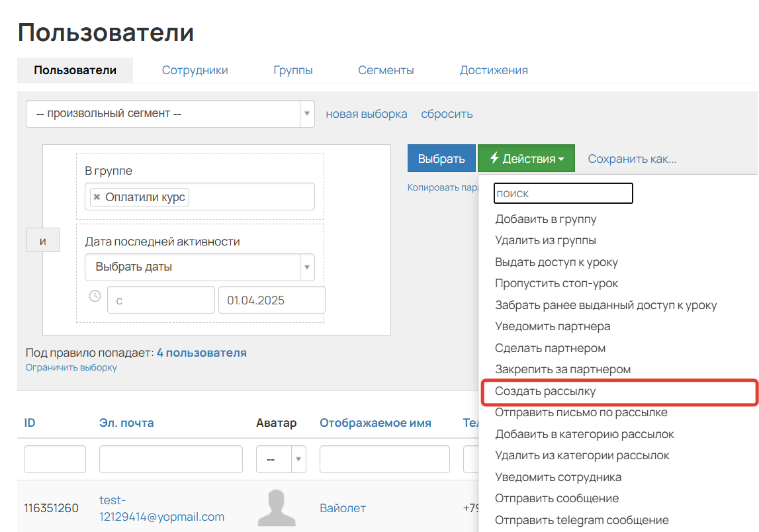Click the 01.04.2025 date field
Viewport: 759px width, 532px height.
pyautogui.click(x=271, y=300)
